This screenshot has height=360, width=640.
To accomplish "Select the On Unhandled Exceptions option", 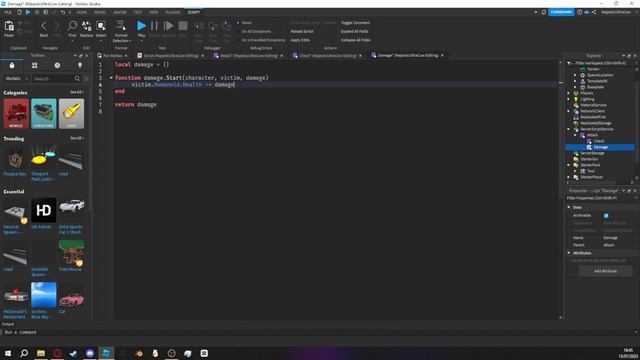I will tap(263, 40).
